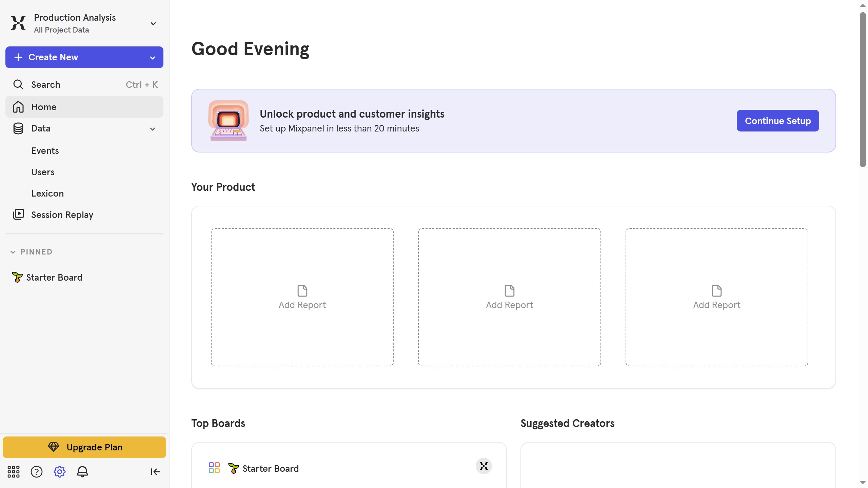Collapse the Data section chevron
The width and height of the screenshot is (868, 488).
coord(153,129)
